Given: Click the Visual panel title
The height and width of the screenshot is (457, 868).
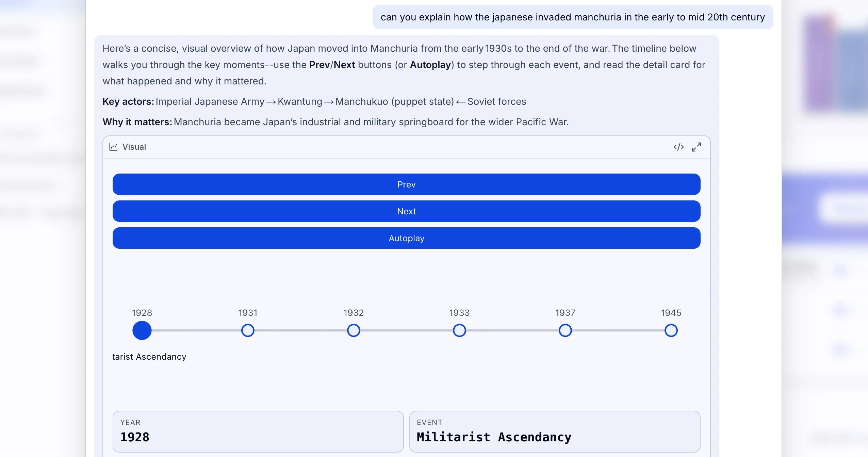Looking at the screenshot, I should 134,147.
